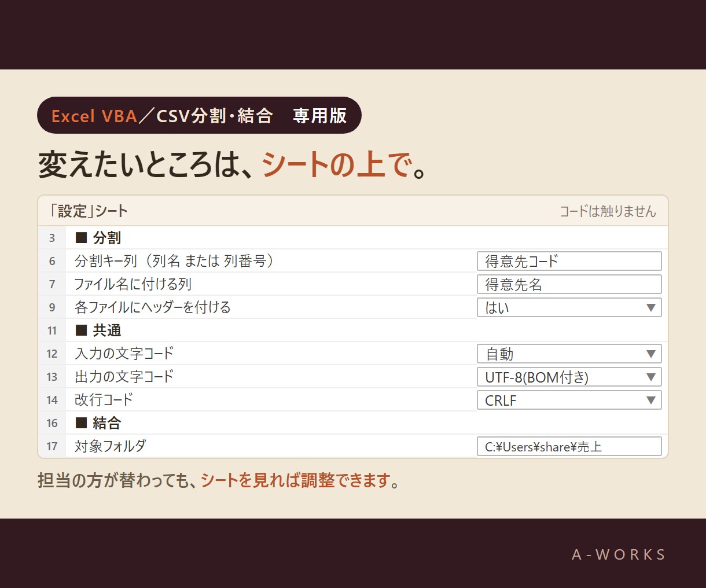Select row number 7 header

pos(52,284)
